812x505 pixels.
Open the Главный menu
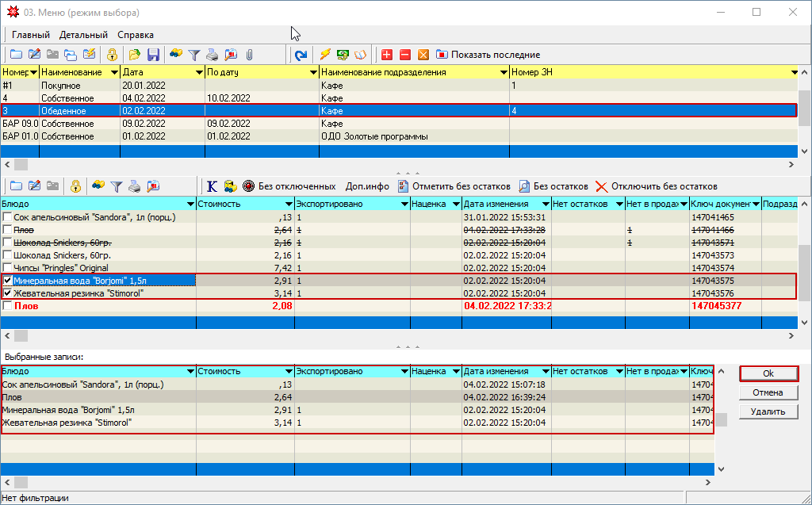[x=31, y=35]
